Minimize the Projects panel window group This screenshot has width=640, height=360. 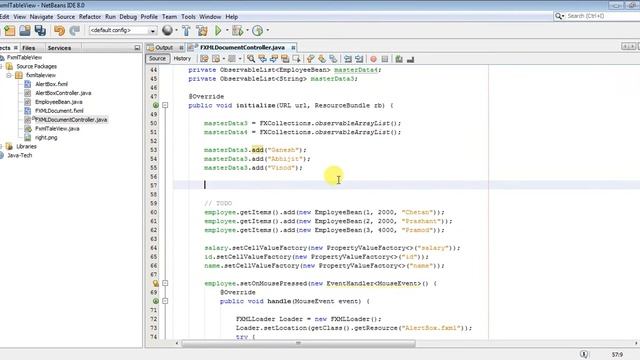pyautogui.click(x=137, y=48)
